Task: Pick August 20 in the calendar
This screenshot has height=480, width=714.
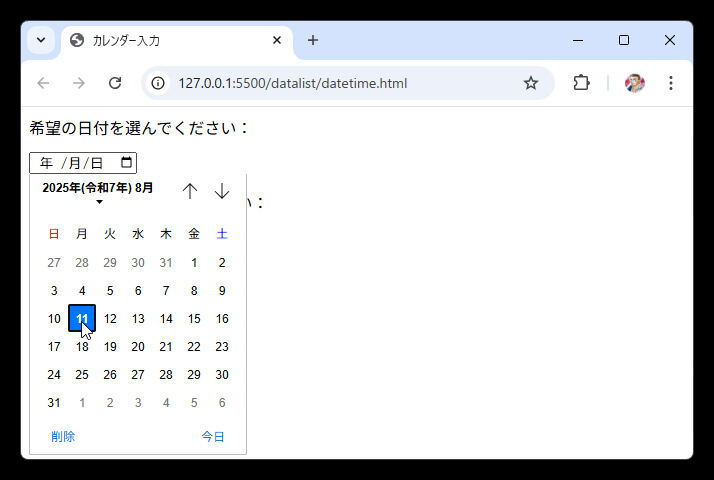Action: (x=138, y=347)
